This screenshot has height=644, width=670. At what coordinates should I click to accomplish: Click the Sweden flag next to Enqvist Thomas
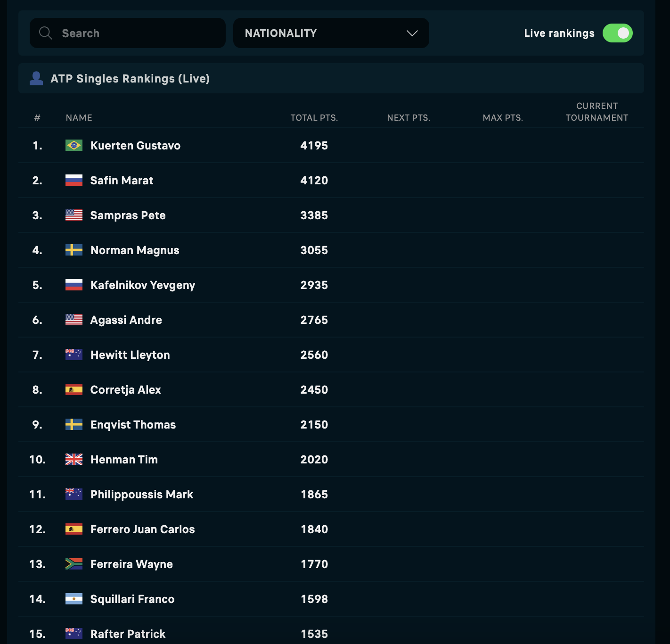tap(74, 424)
